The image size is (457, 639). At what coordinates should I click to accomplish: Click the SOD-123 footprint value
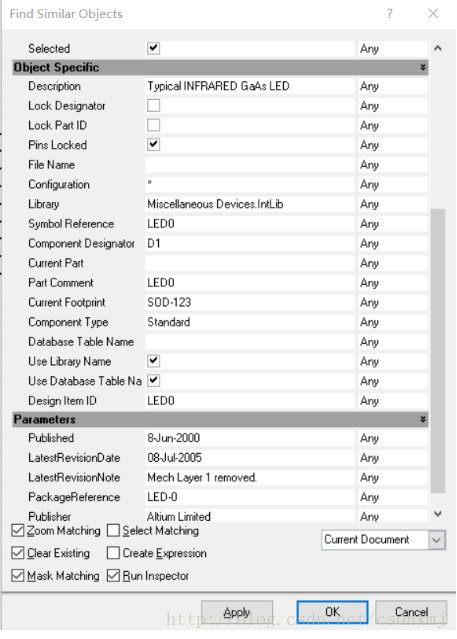point(249,302)
